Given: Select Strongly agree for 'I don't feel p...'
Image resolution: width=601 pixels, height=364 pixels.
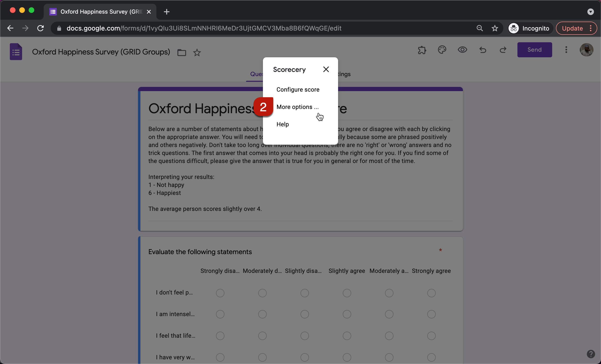Looking at the screenshot, I should (431, 293).
